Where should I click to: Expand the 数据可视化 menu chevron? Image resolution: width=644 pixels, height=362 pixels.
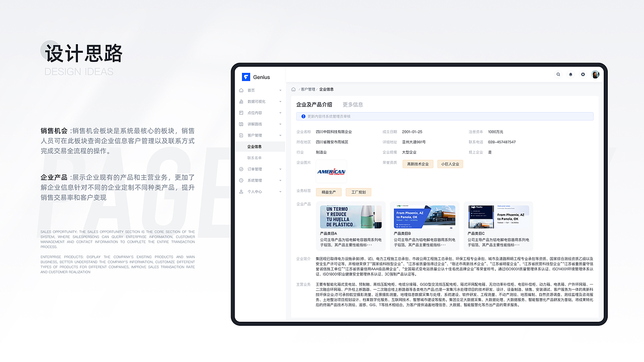coord(280,102)
